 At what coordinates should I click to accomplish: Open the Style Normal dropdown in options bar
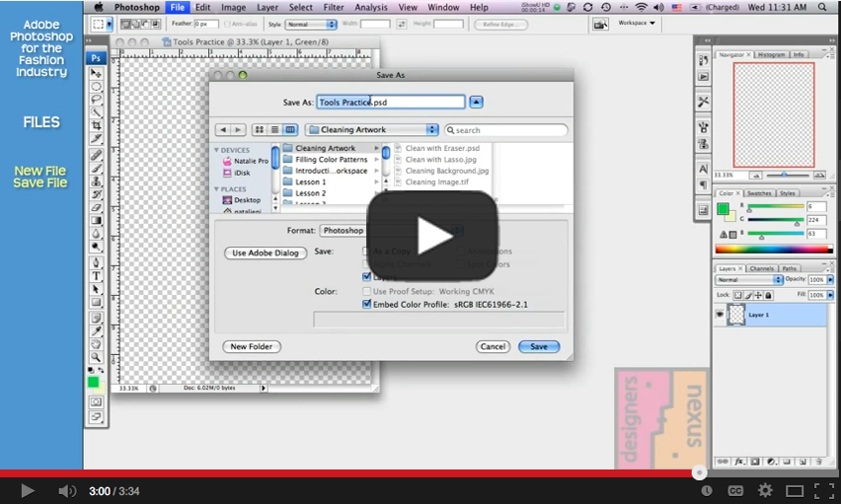point(311,24)
